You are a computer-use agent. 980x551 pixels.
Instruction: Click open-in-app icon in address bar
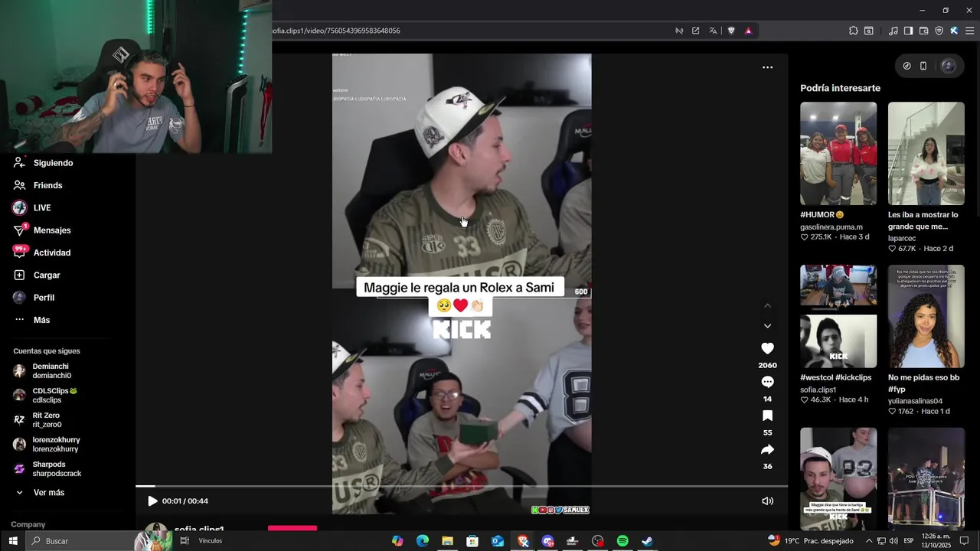tap(695, 31)
